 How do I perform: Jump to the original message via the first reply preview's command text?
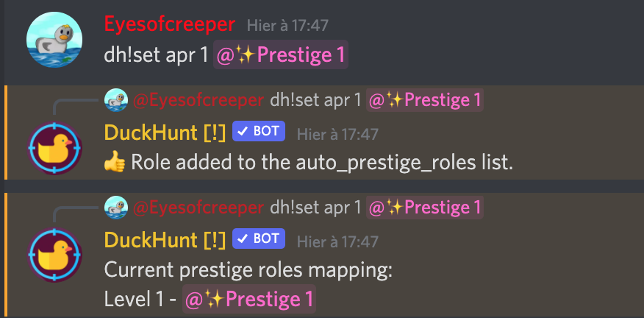tap(316, 99)
